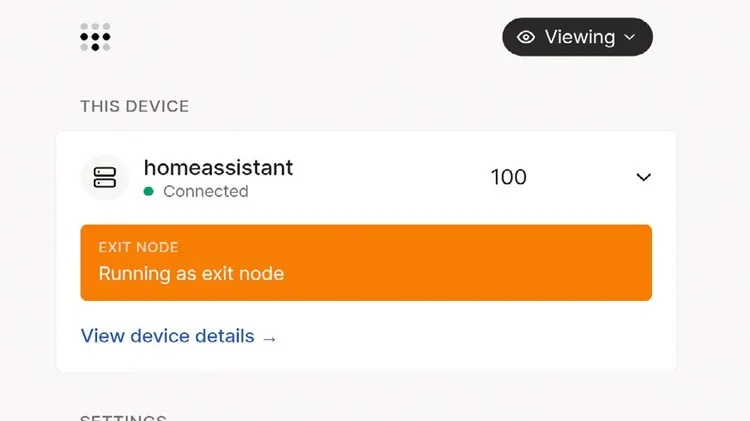Select the homeassistant device name

218,167
